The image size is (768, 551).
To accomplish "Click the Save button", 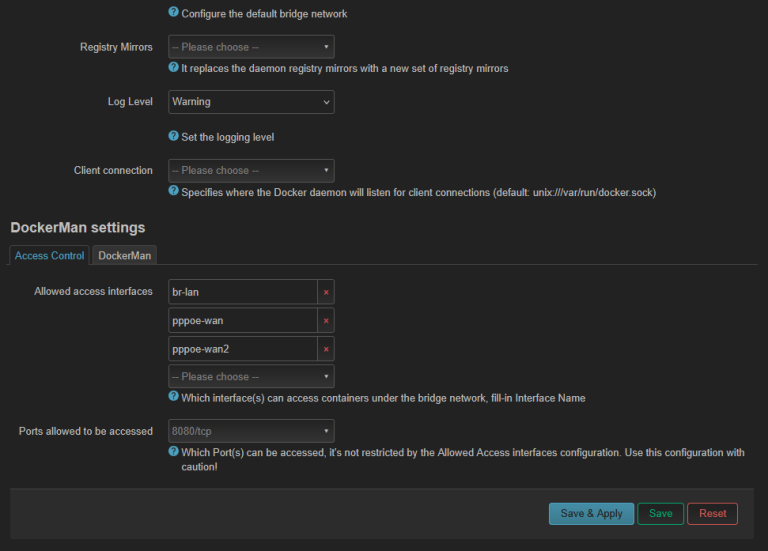I will pos(660,514).
